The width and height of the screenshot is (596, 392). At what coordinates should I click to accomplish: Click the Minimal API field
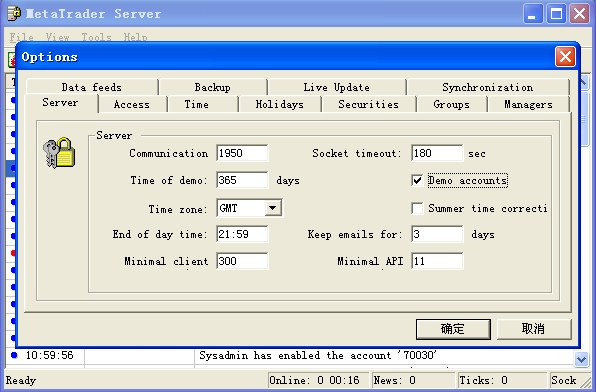[x=437, y=261]
